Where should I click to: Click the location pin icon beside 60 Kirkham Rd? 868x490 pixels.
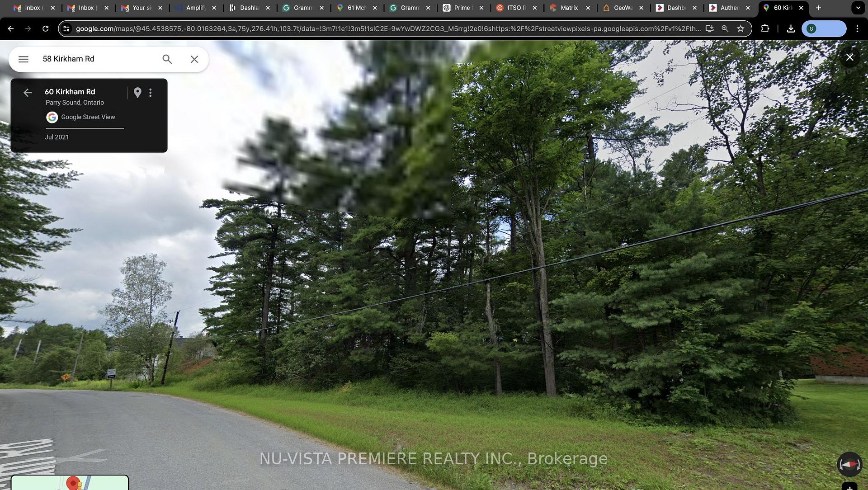point(138,93)
